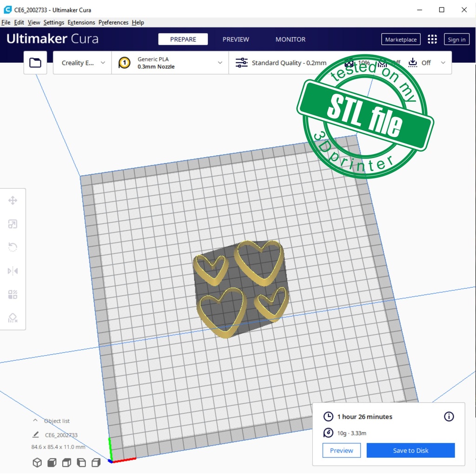Expand the Creality printer selector dropdown
This screenshot has height=476, width=476.
pyautogui.click(x=83, y=63)
